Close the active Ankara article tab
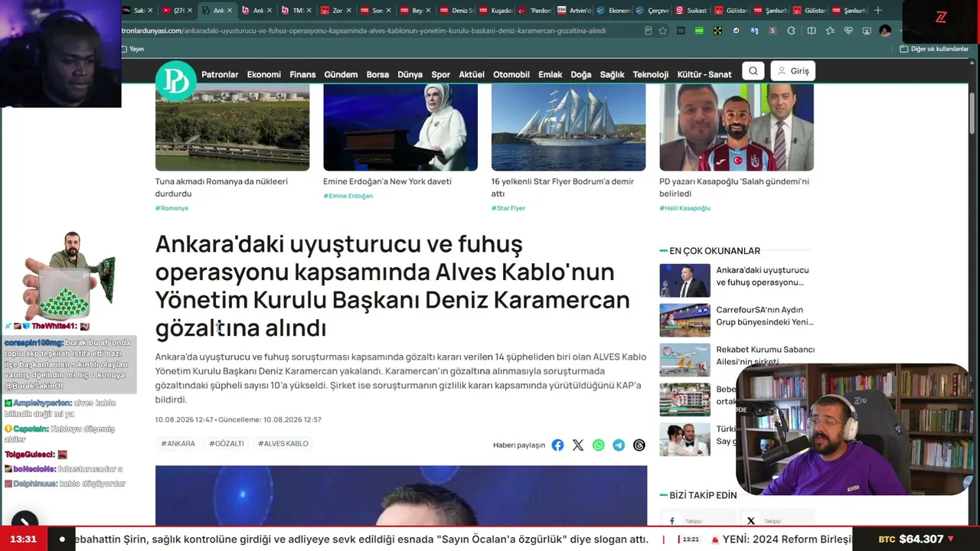Viewport: 980px width, 551px height. coord(230,11)
